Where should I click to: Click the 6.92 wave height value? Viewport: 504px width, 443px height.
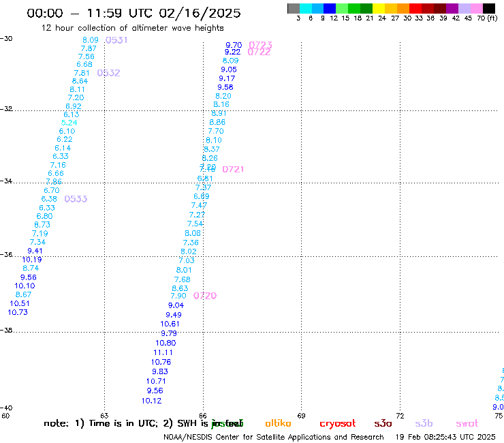(x=74, y=106)
